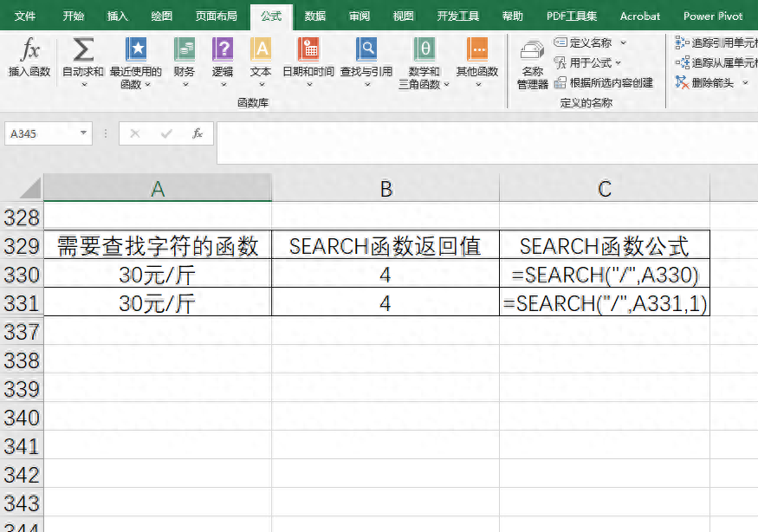
Task: Open the Name Box dropdown arrow
Action: click(x=84, y=133)
